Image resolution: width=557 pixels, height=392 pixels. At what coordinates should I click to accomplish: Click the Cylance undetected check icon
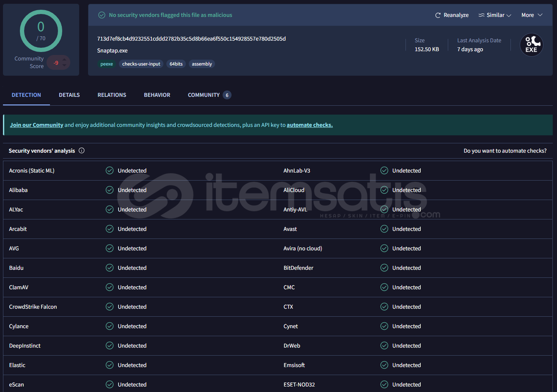pos(110,326)
